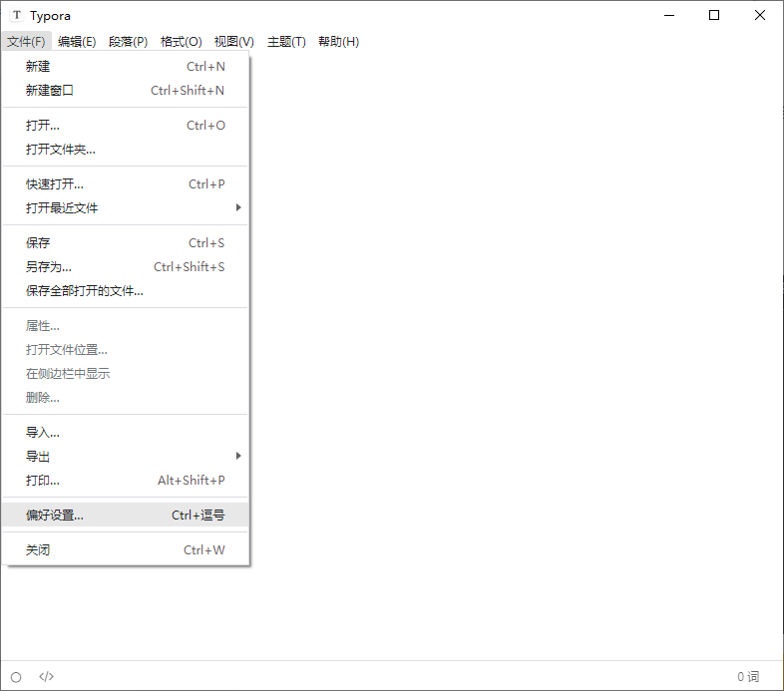
Task: Expand the 导出 submenu arrow
Action: click(238, 456)
